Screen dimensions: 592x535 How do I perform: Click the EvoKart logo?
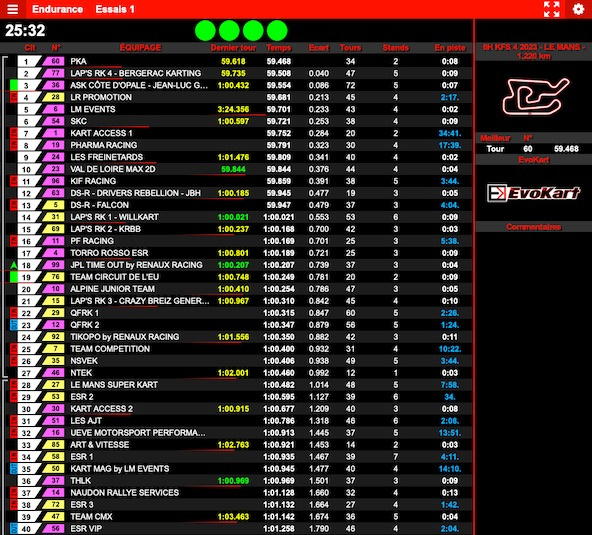533,193
